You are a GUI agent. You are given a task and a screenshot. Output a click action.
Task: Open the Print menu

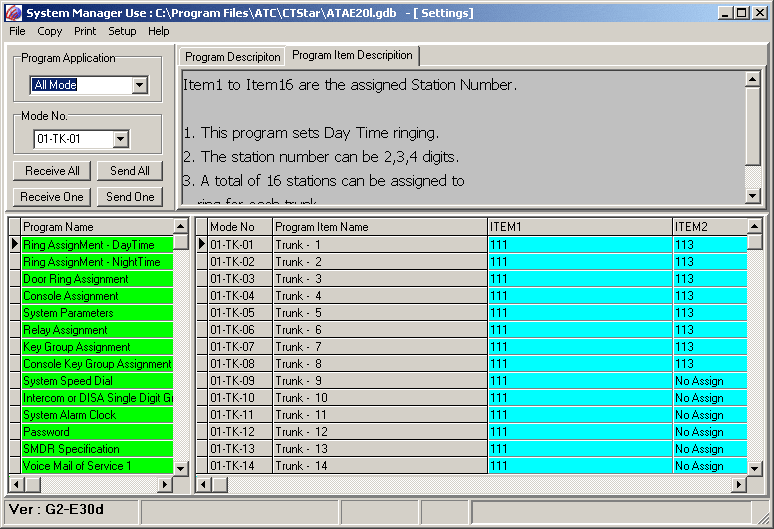85,31
